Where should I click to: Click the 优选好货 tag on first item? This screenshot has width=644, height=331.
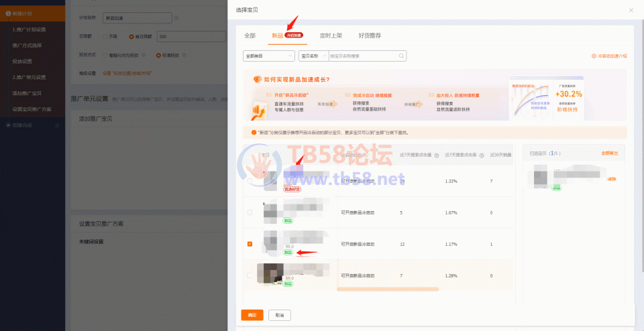click(292, 190)
